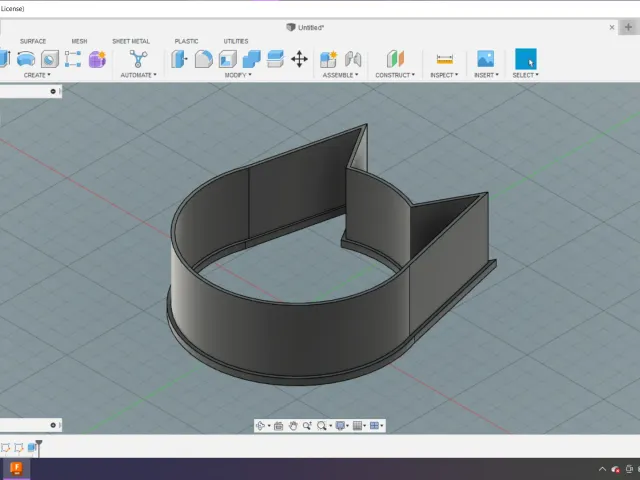Click the Measure ruler icon
Viewport: 640px width, 480px height.
click(x=444, y=59)
